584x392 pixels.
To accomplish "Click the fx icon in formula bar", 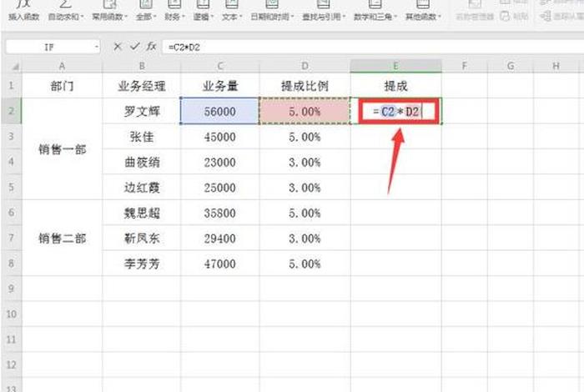I will 151,47.
